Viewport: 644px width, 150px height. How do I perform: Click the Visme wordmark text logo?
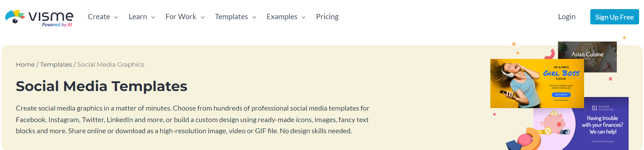pos(51,16)
